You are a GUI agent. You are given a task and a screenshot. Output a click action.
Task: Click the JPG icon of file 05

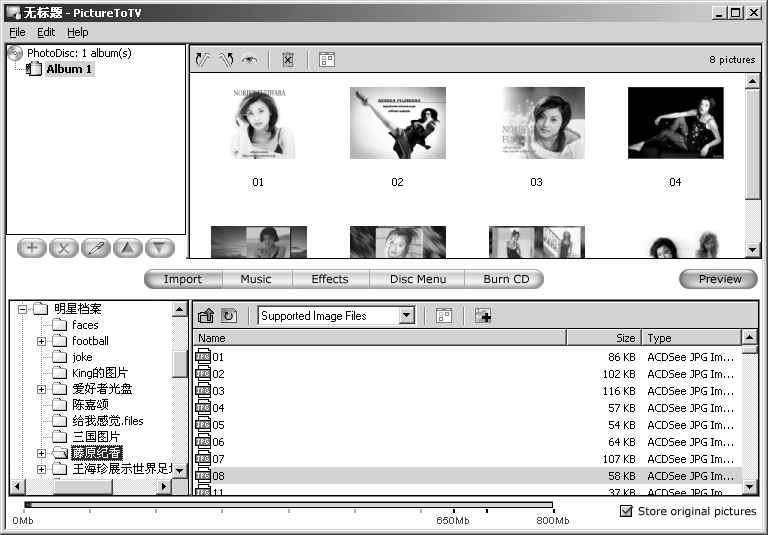203,425
